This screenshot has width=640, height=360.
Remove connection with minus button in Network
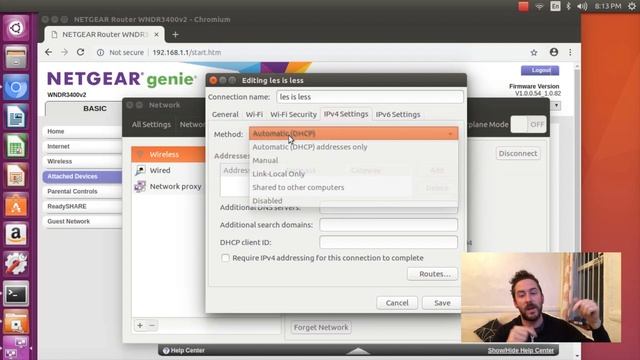pos(152,325)
